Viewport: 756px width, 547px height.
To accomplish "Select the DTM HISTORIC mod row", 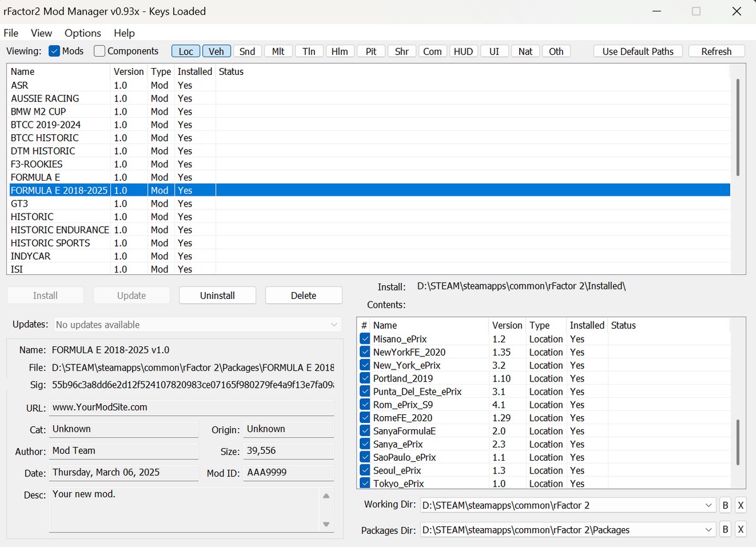I will coord(370,151).
